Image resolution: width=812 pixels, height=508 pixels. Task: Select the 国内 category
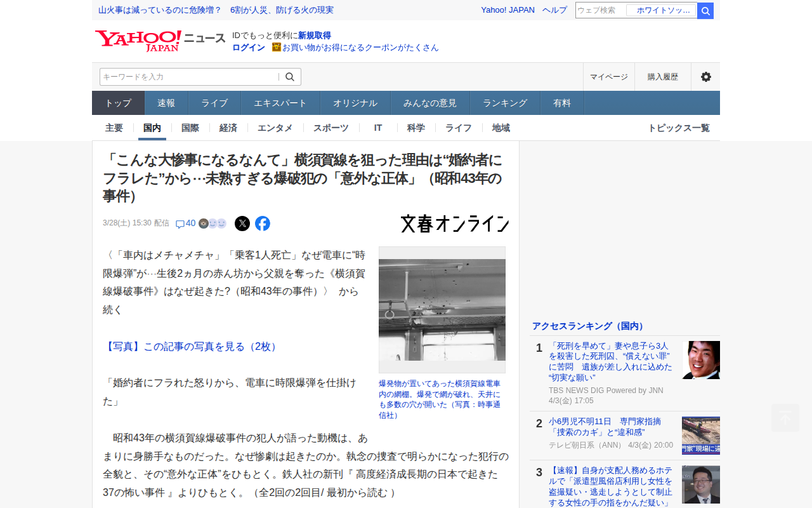[152, 128]
